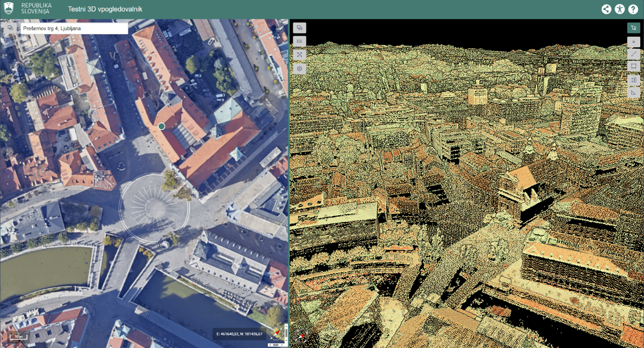Click the compass in the 3D view

coord(302,335)
